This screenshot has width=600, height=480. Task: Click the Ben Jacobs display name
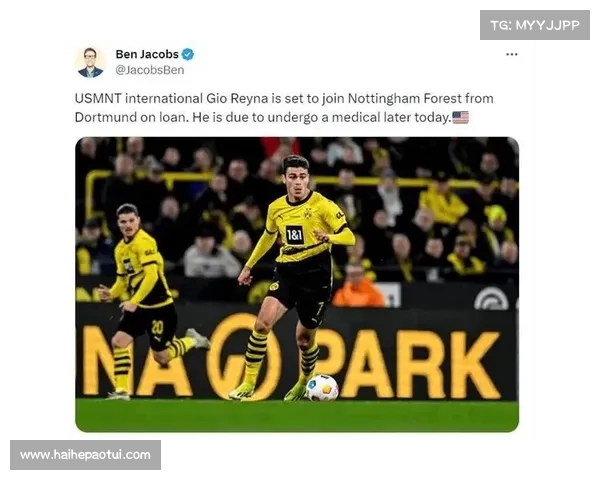147,54
